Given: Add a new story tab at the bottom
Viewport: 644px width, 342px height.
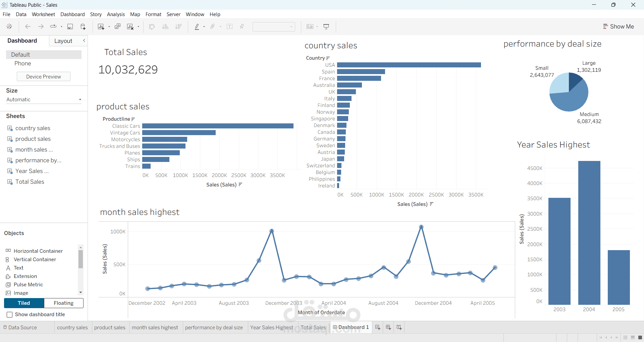Looking at the screenshot, I should pos(399,327).
